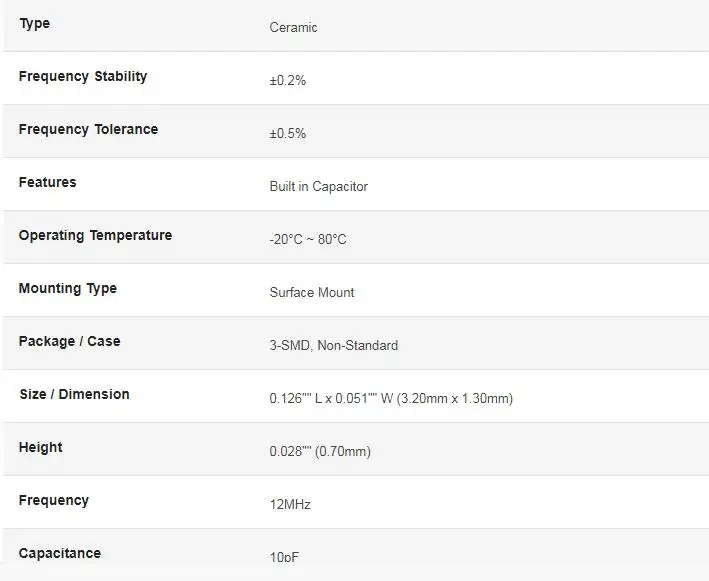
Task: Select the ±0.5% tolerance value
Action: (287, 134)
